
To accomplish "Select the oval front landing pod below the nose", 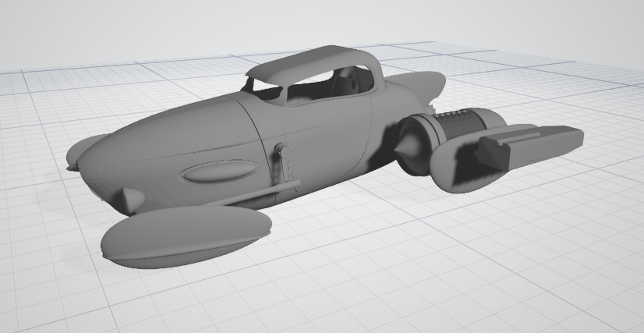I will [x=186, y=236].
